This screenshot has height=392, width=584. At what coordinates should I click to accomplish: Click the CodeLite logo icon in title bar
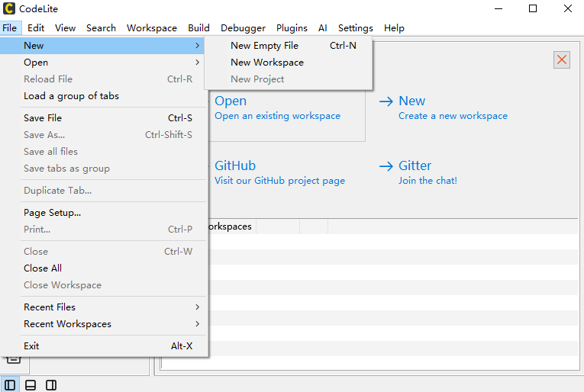9,8
